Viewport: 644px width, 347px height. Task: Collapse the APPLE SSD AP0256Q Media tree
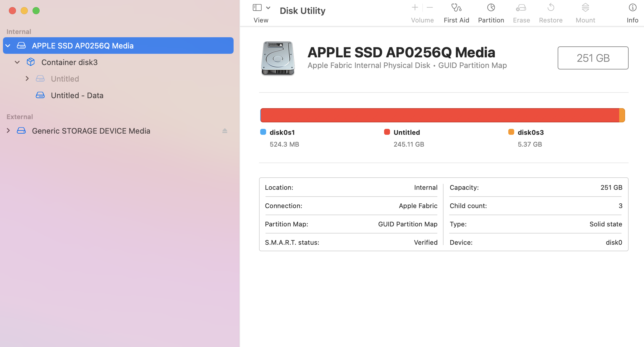point(8,46)
